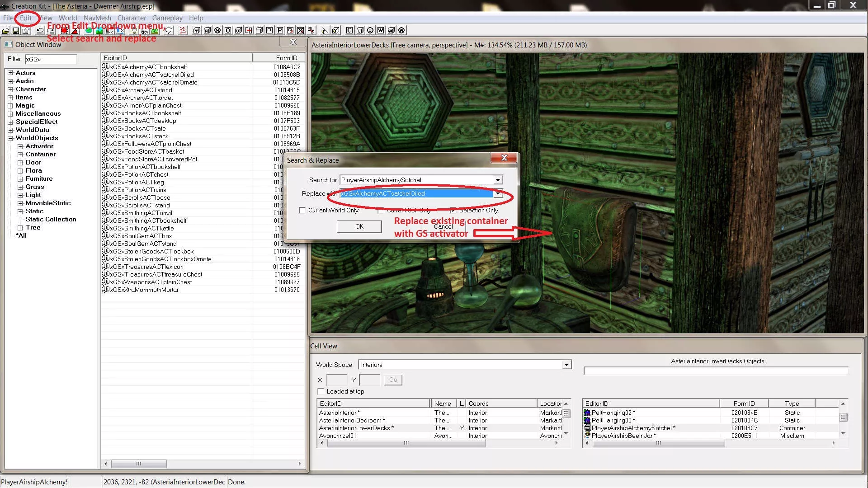Expand the Actors tree category
The width and height of the screenshot is (868, 488).
pos(10,73)
